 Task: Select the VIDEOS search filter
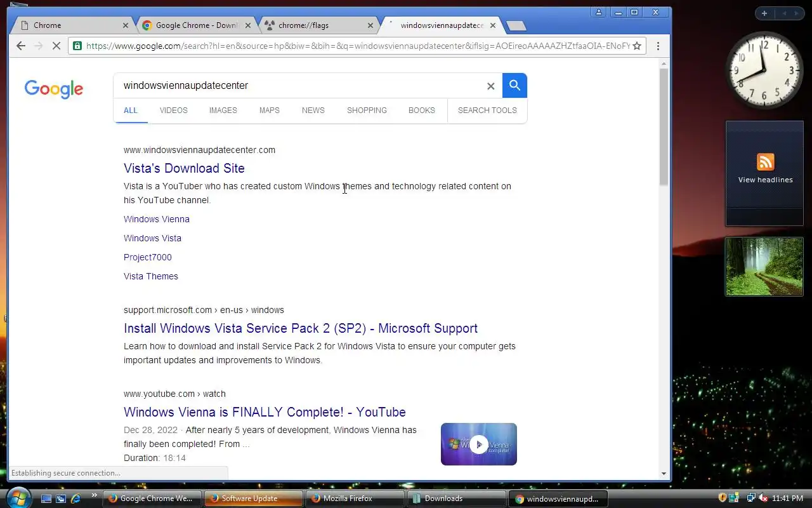click(x=174, y=110)
